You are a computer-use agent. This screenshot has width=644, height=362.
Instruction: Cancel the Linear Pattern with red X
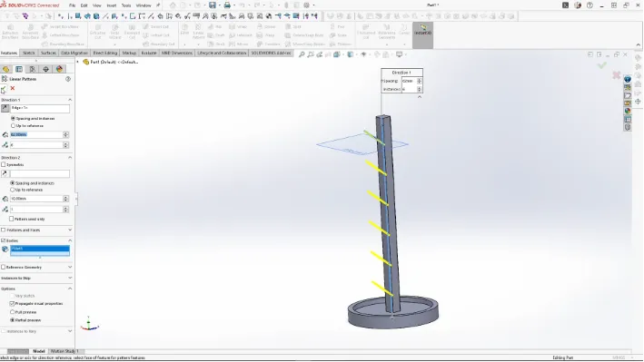[13, 88]
